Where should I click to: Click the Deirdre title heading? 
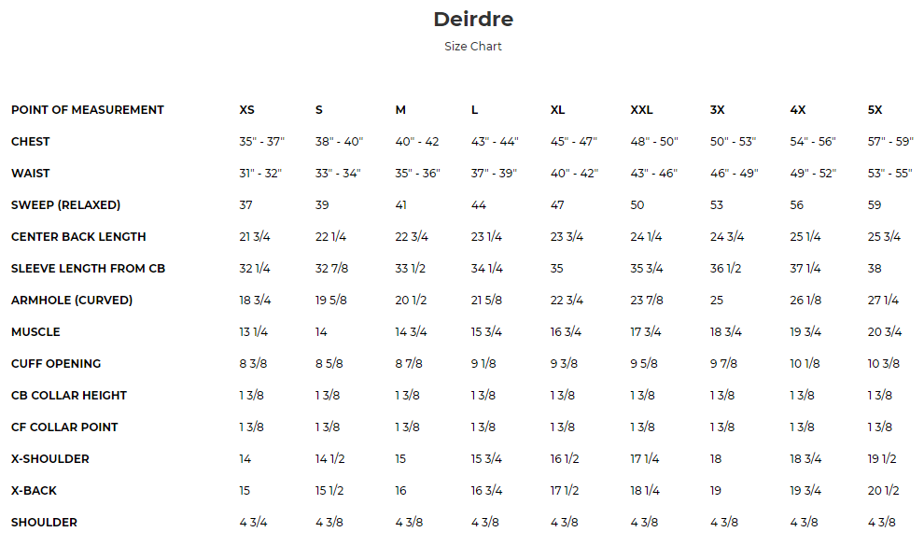(x=473, y=20)
